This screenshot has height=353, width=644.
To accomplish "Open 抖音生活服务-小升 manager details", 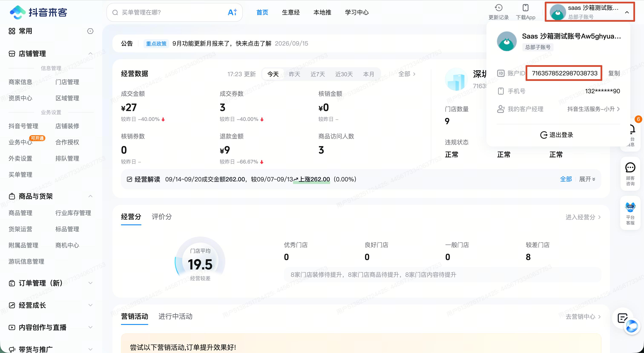I will 594,109.
